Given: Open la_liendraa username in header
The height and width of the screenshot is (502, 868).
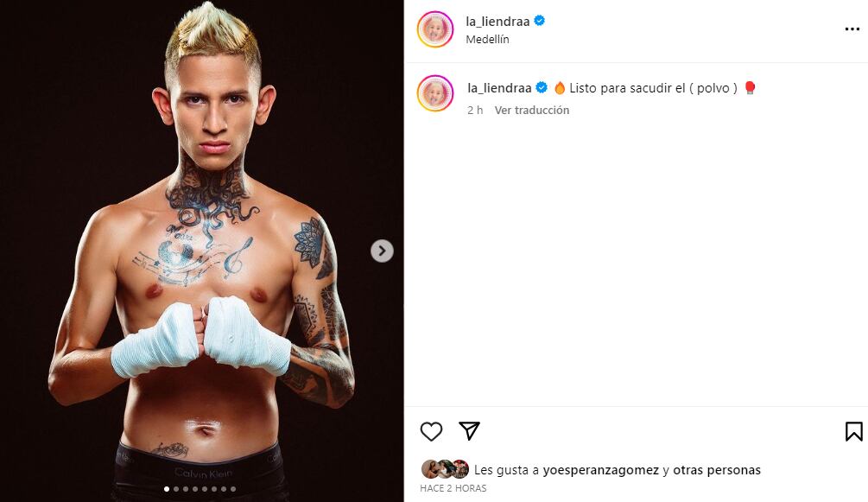Looking at the screenshot, I should pos(497,22).
